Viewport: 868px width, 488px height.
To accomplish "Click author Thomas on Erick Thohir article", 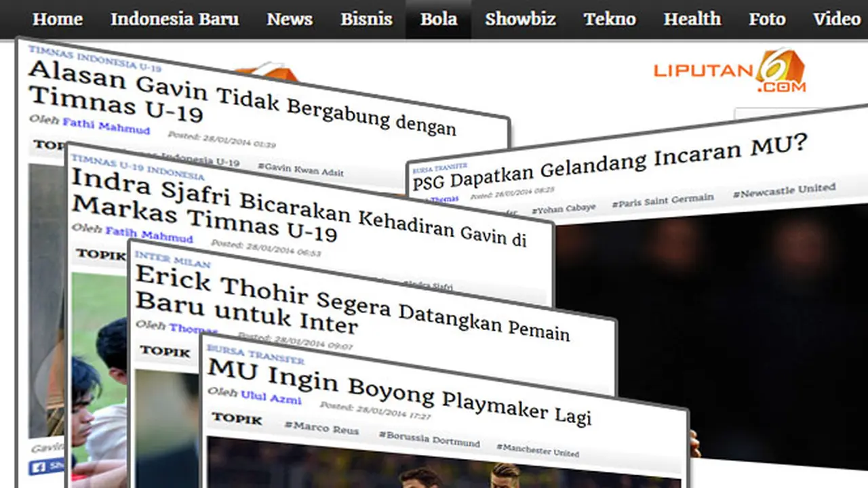I will [x=193, y=329].
